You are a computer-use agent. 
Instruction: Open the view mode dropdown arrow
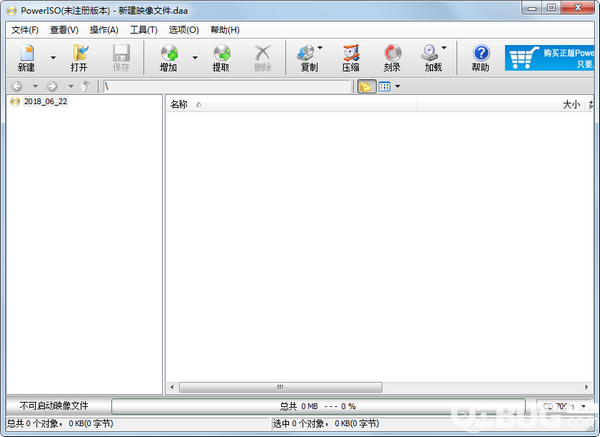(398, 87)
